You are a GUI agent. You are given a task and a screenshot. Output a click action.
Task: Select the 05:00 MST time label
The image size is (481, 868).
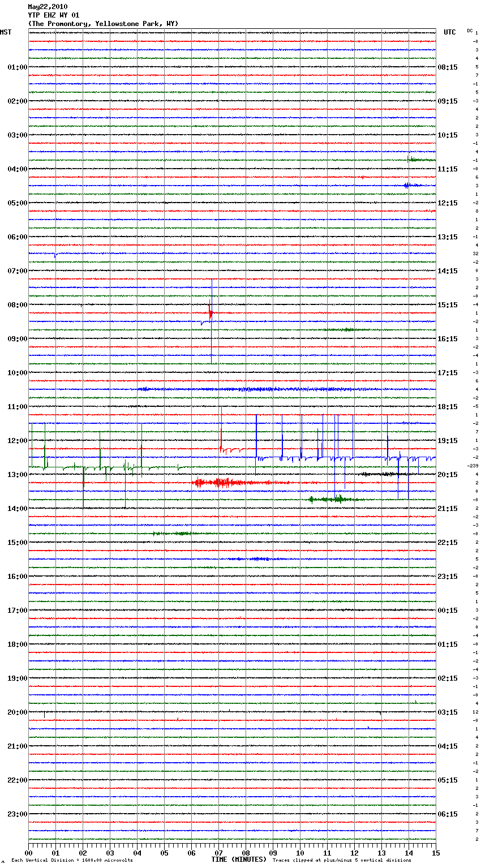(x=17, y=203)
